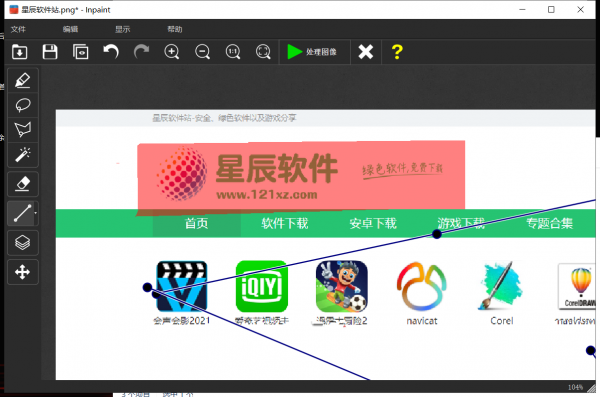Image resolution: width=600 pixels, height=397 pixels.
Task: Zoom in with the plus magnifier icon
Action: 172,52
